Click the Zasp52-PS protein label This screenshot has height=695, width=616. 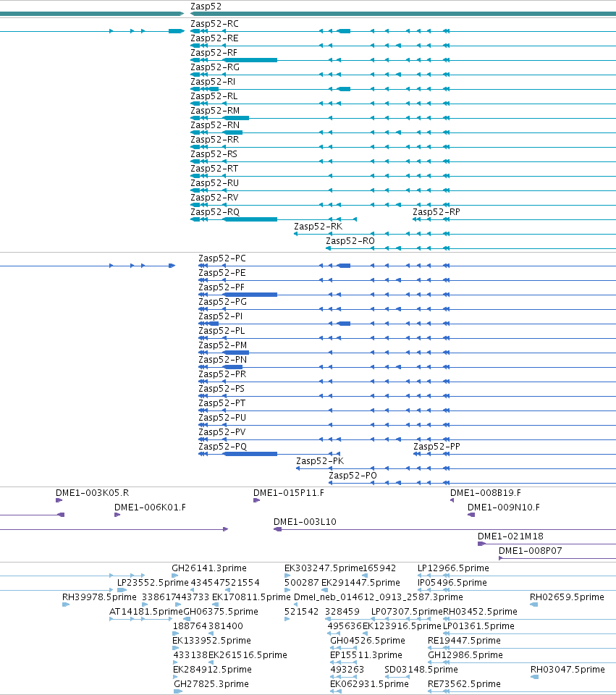pos(221,389)
